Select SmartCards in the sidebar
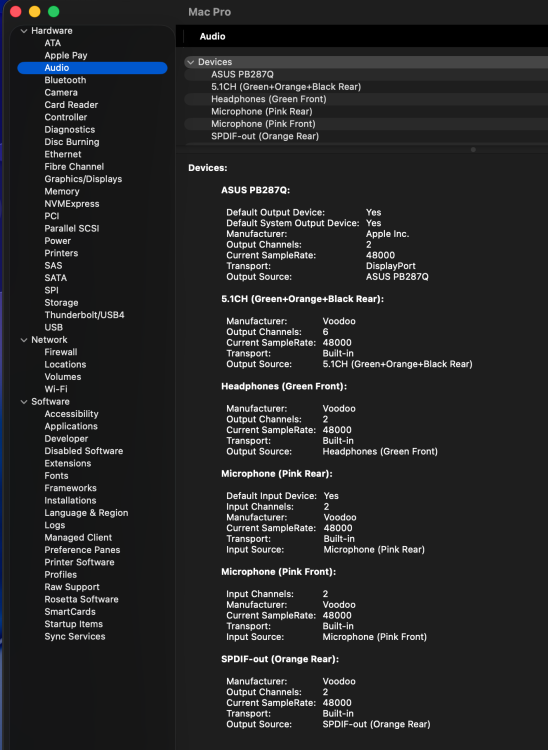Viewport: 548px width, 750px height. 70,612
